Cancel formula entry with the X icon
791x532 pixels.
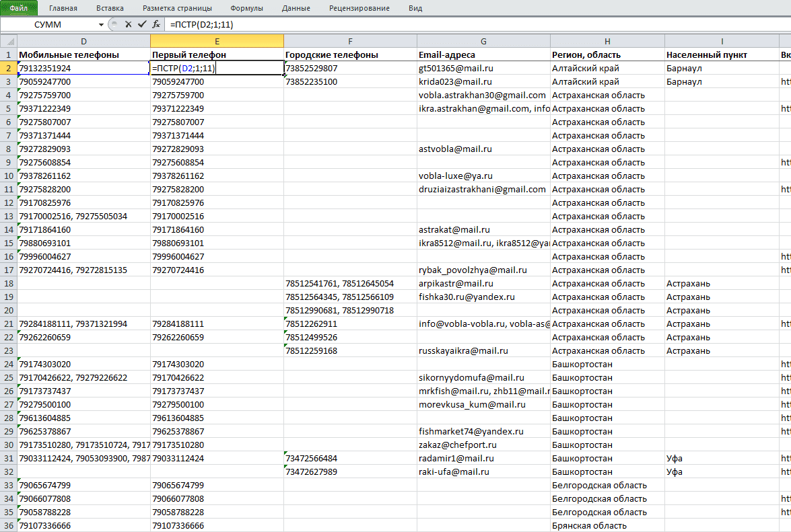click(128, 24)
